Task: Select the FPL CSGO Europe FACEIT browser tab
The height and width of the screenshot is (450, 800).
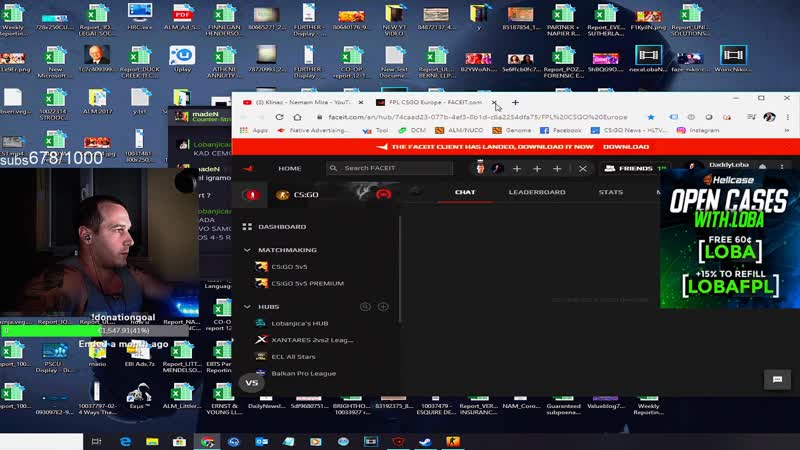Action: (x=436, y=103)
